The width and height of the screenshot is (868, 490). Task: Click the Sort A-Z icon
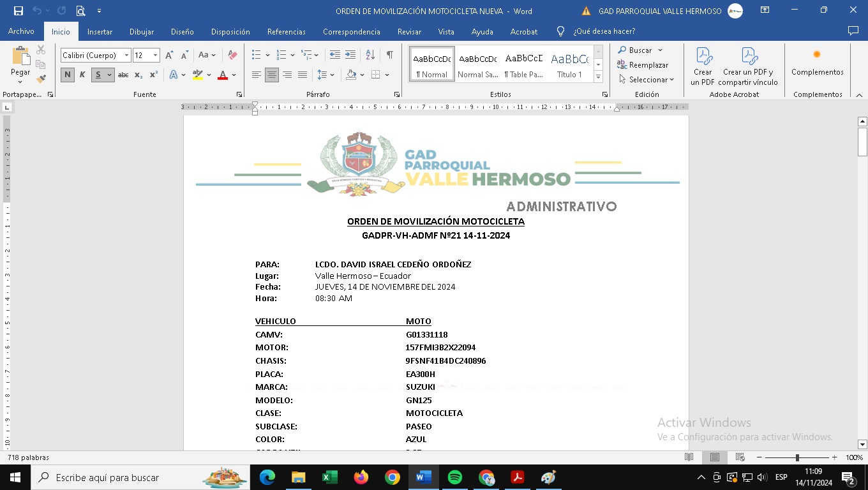370,55
